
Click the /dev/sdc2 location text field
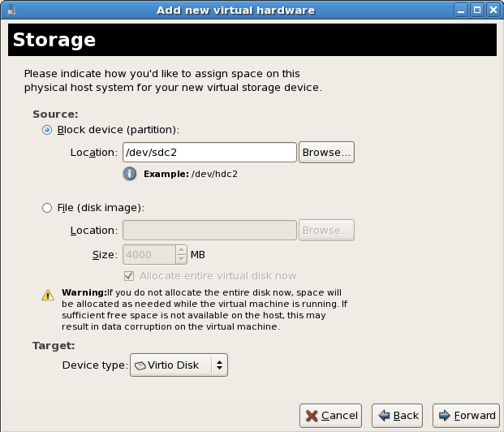coord(209,152)
